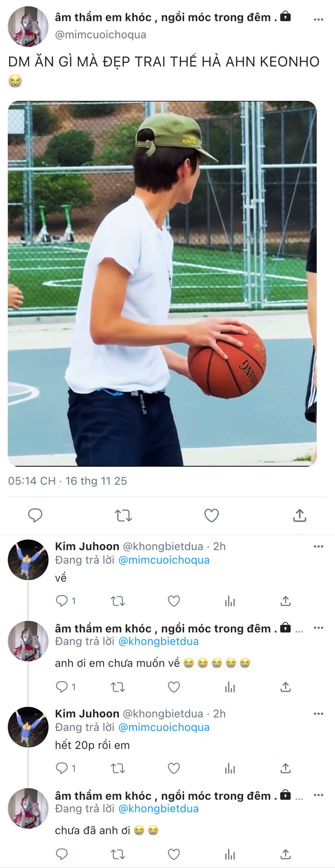Open @khongbietdua mention in the last reply

pos(158,809)
